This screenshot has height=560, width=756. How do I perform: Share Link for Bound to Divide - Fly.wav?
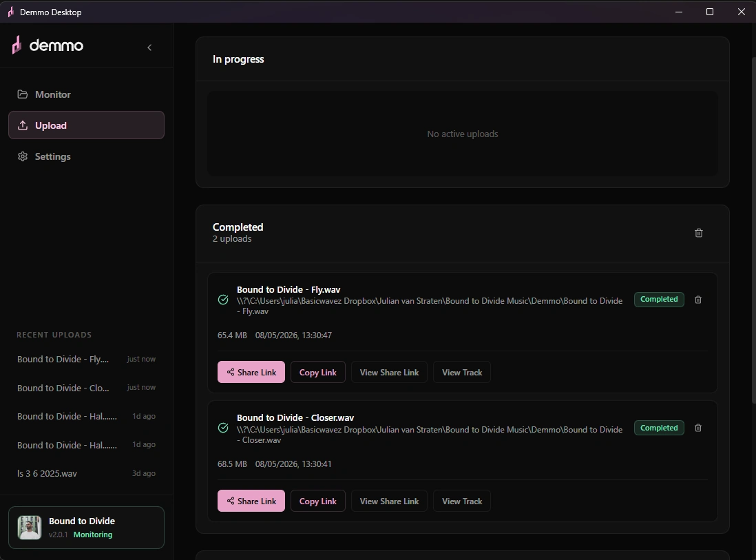(251, 373)
